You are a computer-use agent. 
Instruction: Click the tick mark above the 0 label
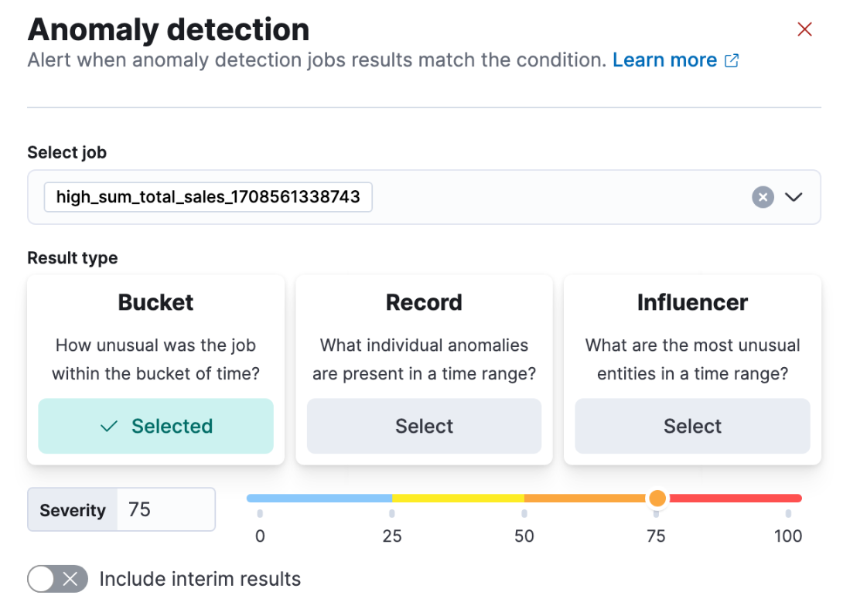(x=260, y=513)
